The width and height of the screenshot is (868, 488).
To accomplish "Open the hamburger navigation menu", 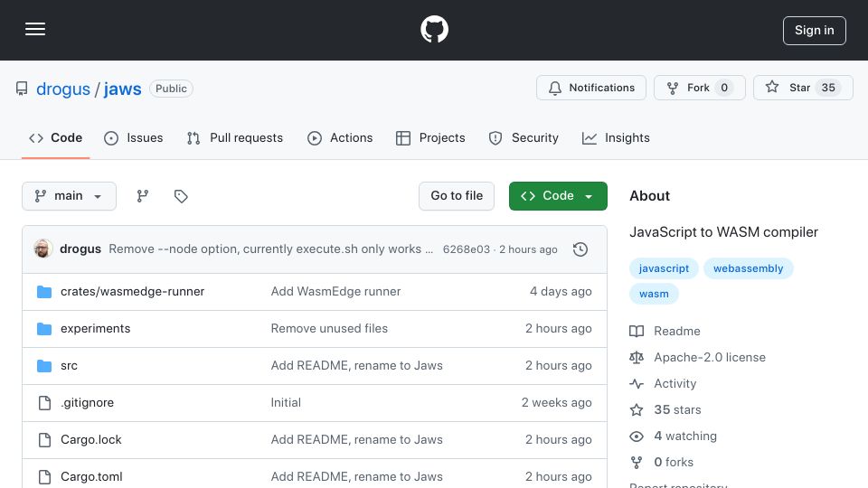I will click(35, 29).
